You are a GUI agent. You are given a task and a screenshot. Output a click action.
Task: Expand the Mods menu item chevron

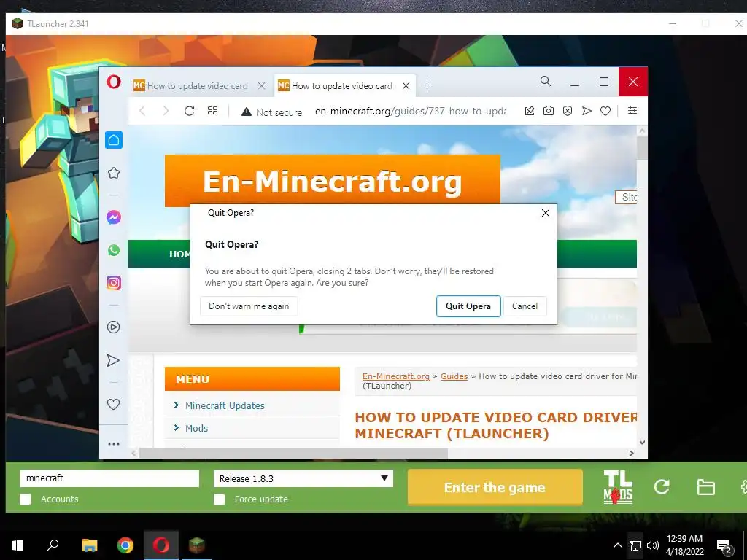177,427
